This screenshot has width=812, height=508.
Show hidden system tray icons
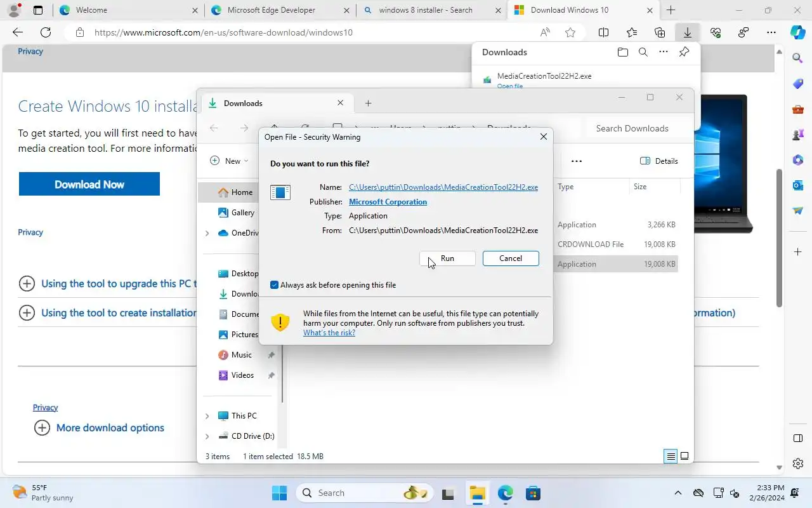coord(678,493)
